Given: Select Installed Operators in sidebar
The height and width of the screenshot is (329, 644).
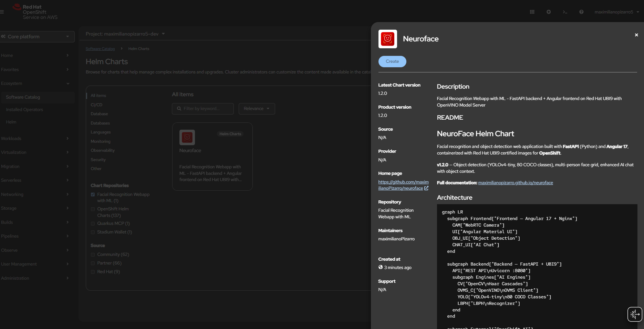Looking at the screenshot, I should pyautogui.click(x=24, y=110).
